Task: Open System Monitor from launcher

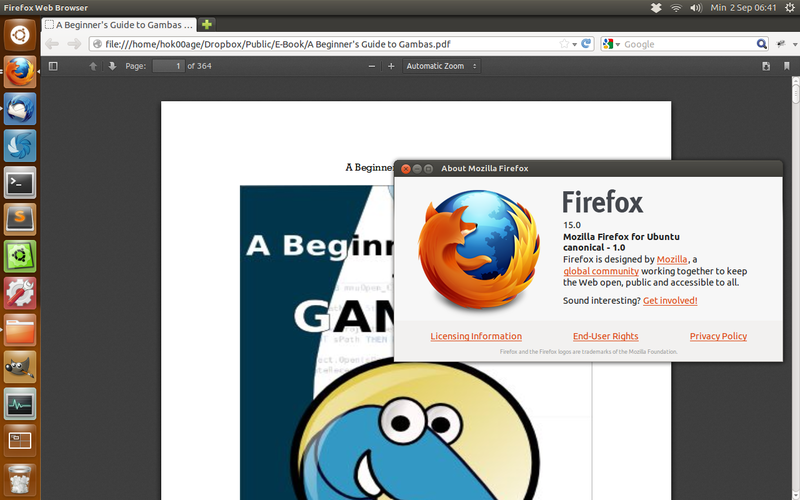Action: [x=20, y=404]
